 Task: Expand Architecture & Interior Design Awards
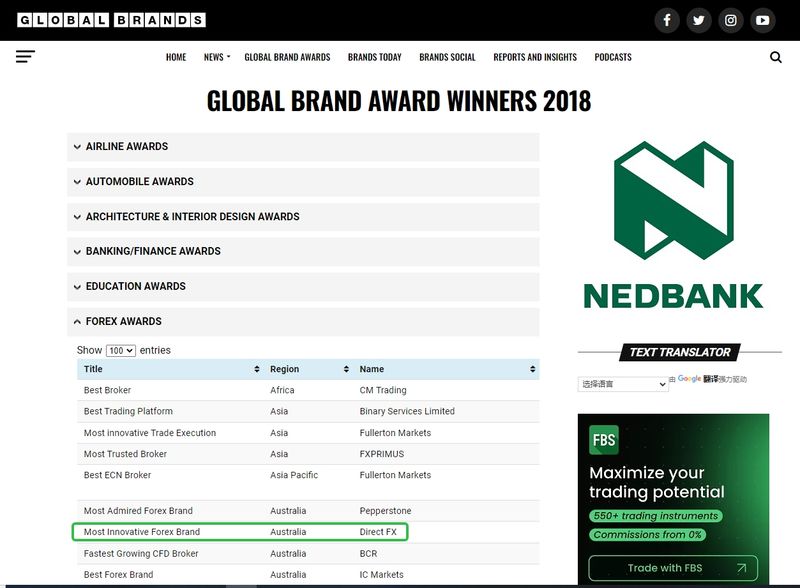click(x=303, y=217)
